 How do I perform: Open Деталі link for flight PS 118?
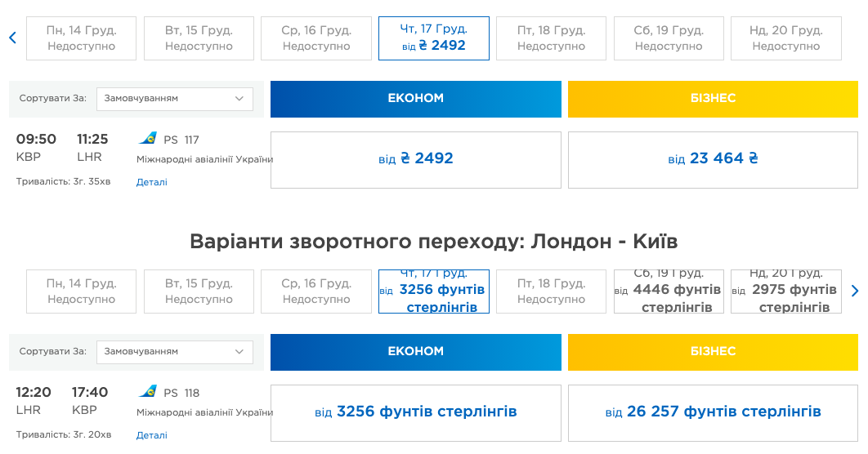tap(152, 435)
